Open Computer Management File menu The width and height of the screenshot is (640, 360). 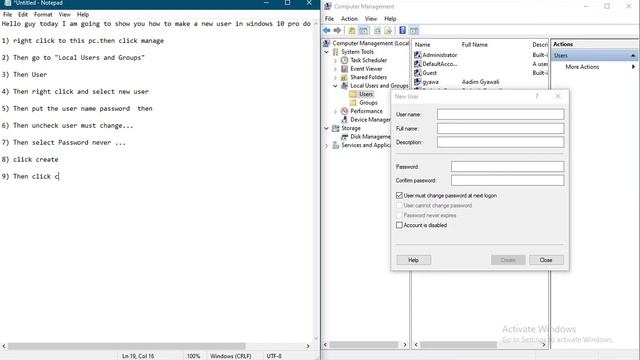click(329, 19)
